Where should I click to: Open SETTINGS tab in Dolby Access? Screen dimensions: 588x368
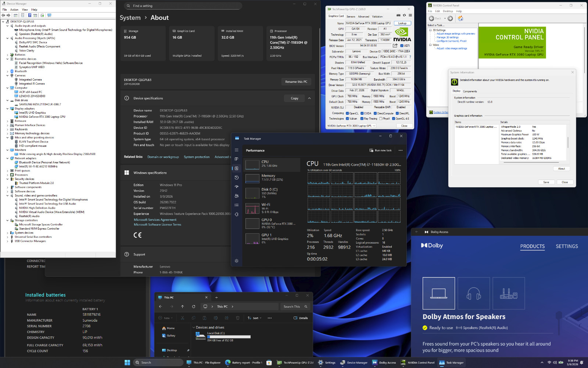(567, 246)
